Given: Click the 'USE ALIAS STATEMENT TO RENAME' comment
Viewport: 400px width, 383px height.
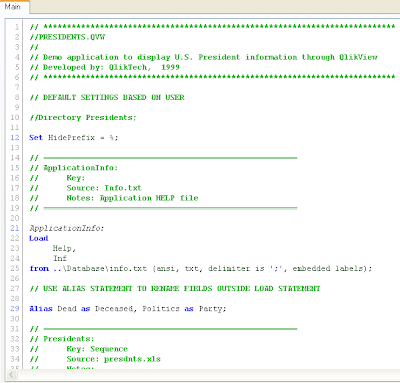Looking at the screenshot, I should (175, 289).
